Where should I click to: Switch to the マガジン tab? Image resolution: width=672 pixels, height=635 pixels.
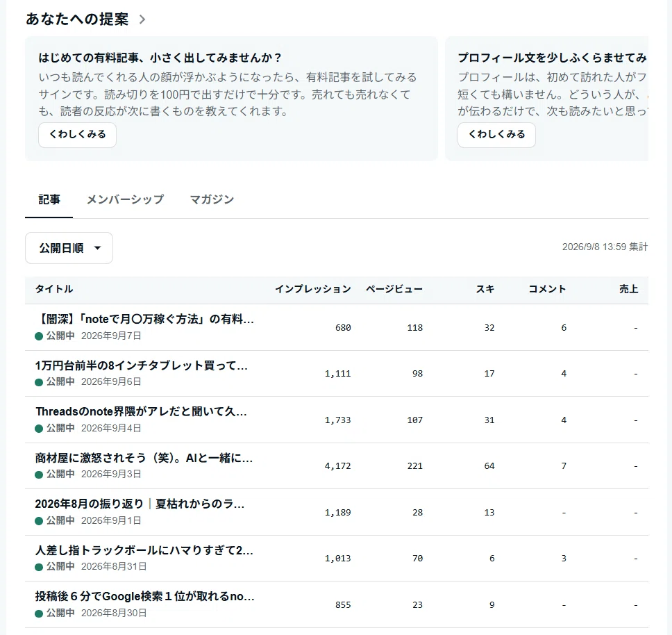pyautogui.click(x=212, y=199)
